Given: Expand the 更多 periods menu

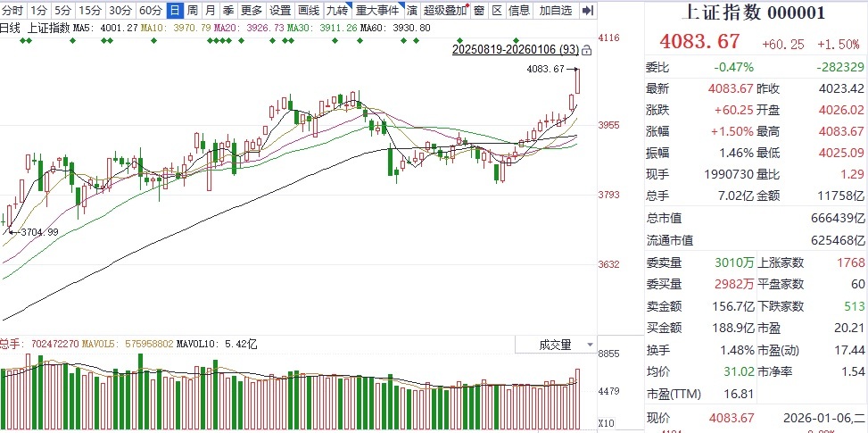Looking at the screenshot, I should click(252, 11).
